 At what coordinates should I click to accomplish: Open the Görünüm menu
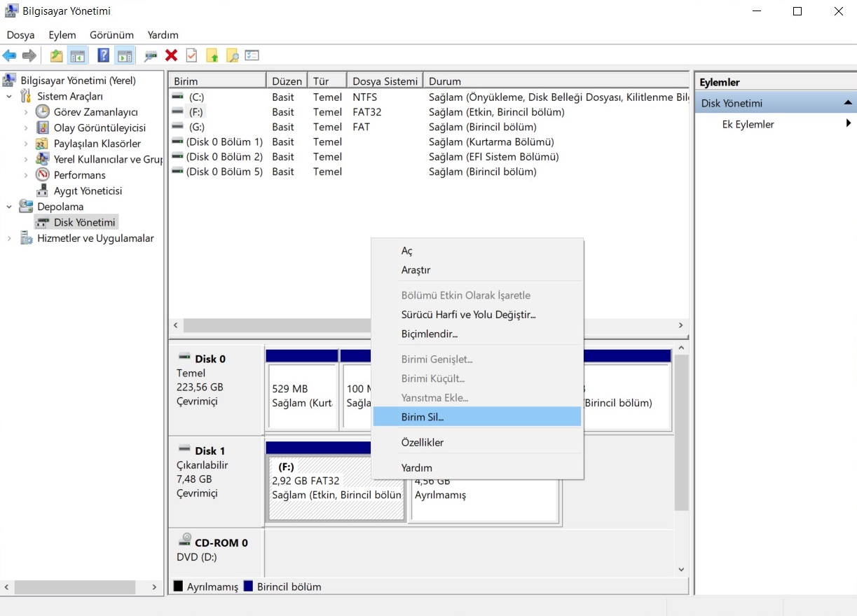pos(111,34)
